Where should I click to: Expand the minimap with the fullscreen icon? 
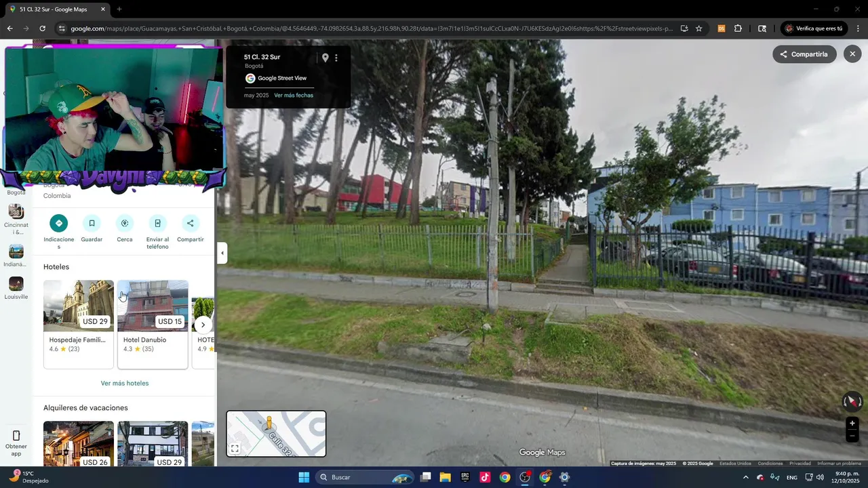[235, 449]
